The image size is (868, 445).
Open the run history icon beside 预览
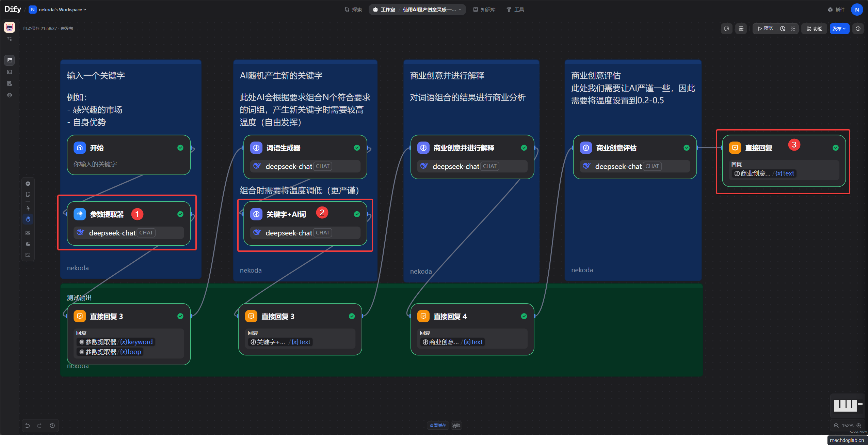click(x=783, y=29)
